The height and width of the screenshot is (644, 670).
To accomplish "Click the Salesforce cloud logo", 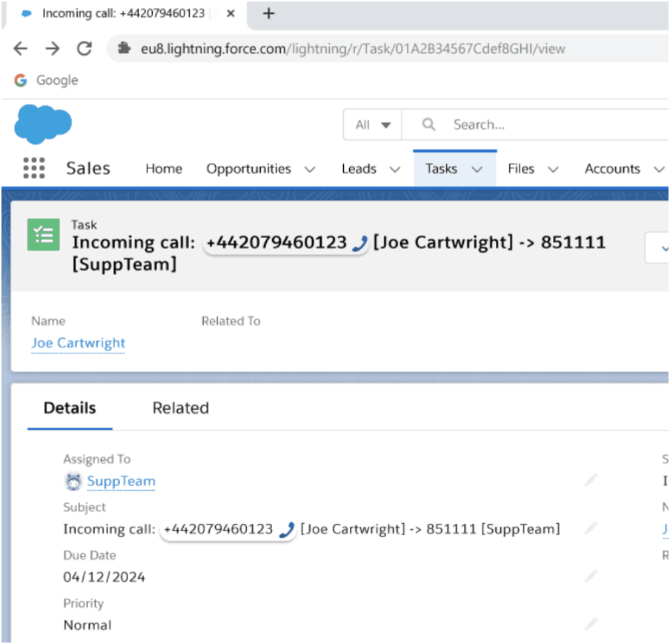I will pos(43,124).
